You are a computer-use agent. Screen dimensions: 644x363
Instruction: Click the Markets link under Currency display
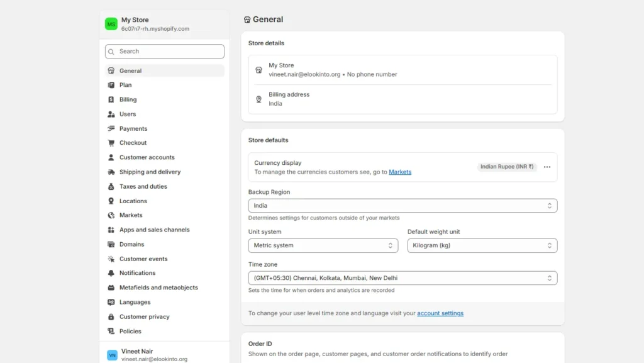pyautogui.click(x=400, y=172)
